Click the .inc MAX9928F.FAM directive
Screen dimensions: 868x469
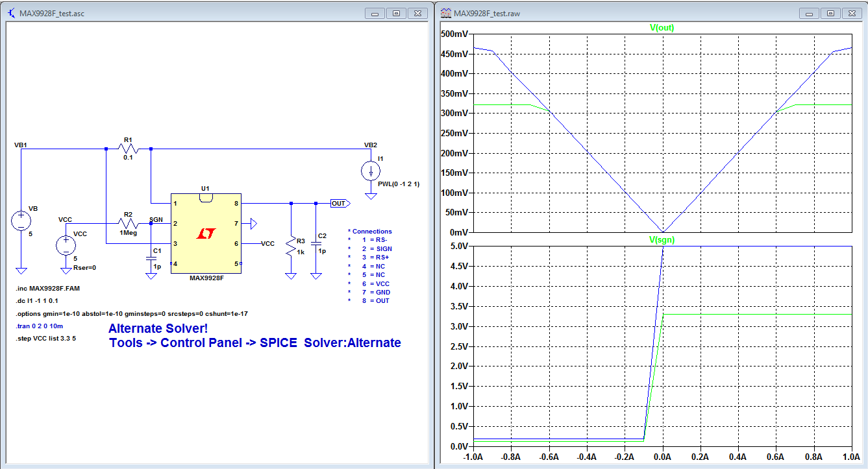coord(47,288)
